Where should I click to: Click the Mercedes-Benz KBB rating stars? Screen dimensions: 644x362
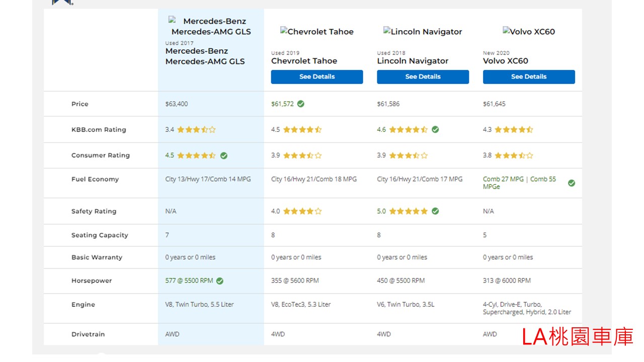tap(196, 130)
